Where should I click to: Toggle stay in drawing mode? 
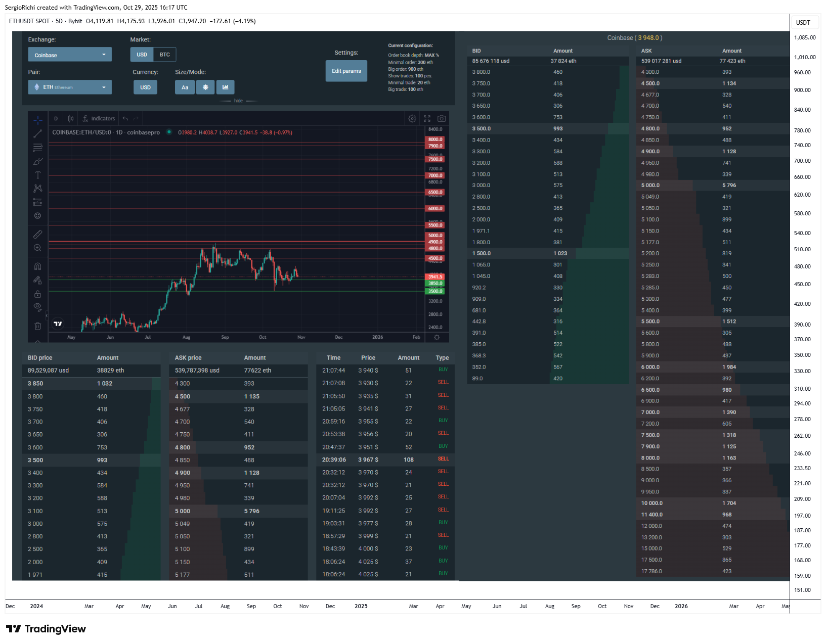tap(37, 280)
